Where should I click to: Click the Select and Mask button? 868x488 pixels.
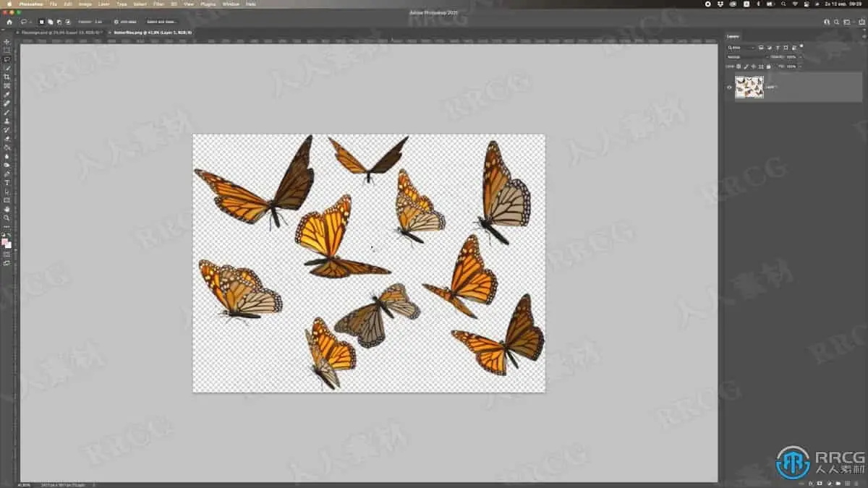click(x=161, y=22)
